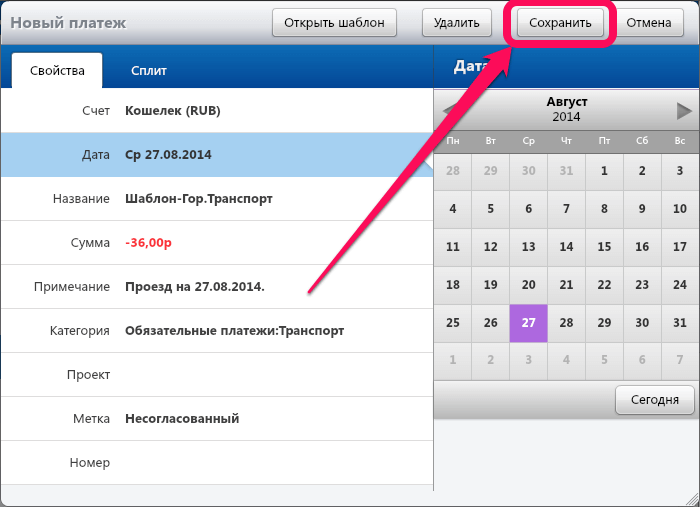The image size is (700, 507).
Task: Select August 24 in calendar
Action: [680, 285]
